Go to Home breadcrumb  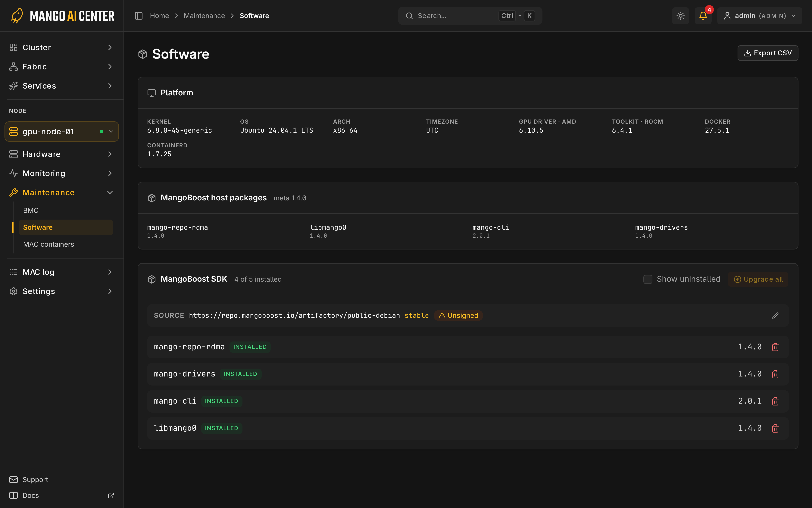[x=159, y=16]
